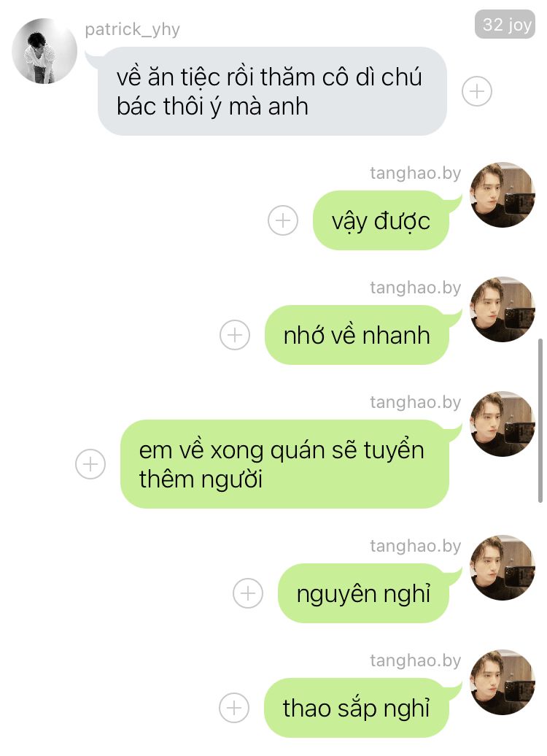Click the chat scrollbar on right edge
547x756 pixels.
point(540,420)
